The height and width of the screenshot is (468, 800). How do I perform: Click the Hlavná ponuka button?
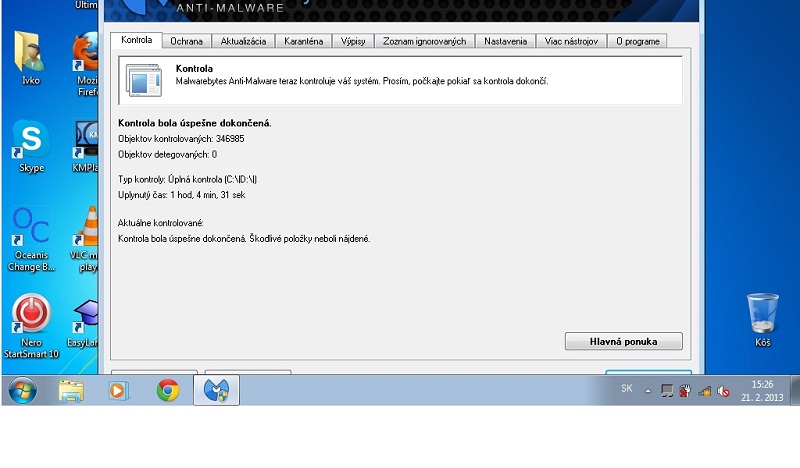click(x=623, y=341)
